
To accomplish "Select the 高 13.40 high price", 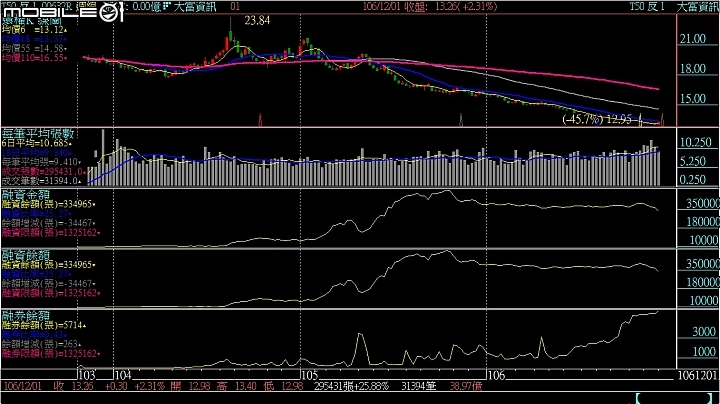I will point(237,387).
